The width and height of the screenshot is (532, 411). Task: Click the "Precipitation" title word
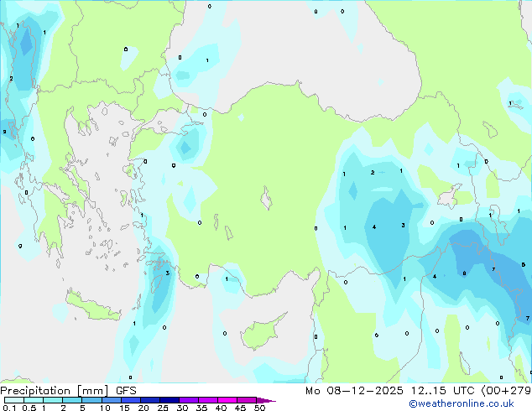pyautogui.click(x=35, y=391)
